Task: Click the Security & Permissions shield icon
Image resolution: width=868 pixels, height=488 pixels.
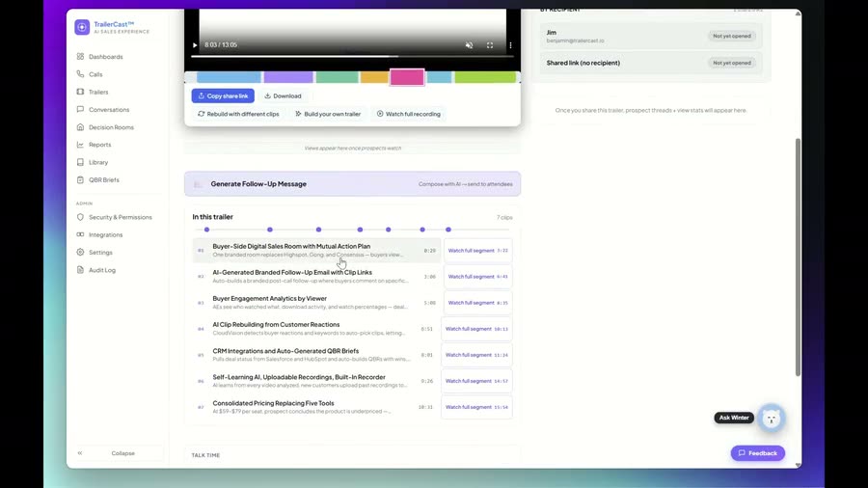Action: coord(80,217)
